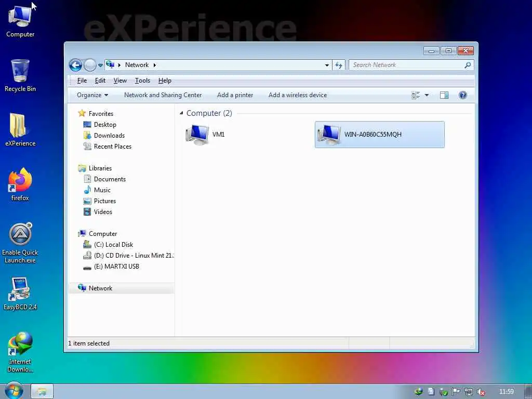532x399 pixels.
Task: Go back with the Back arrow button
Action: coord(75,65)
